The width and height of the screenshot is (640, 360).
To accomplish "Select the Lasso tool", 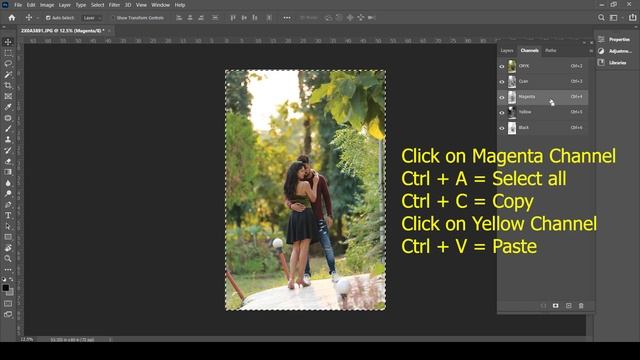I will coord(8,63).
